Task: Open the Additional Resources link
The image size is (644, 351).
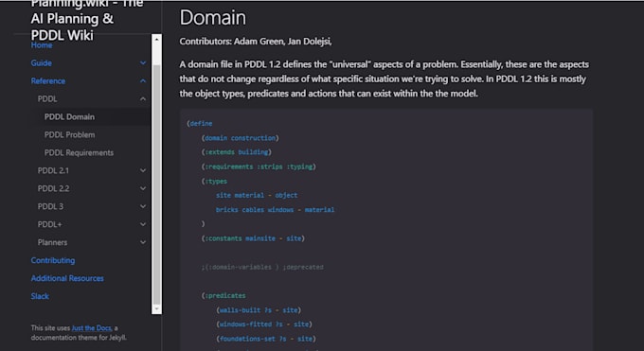Action: (67, 278)
